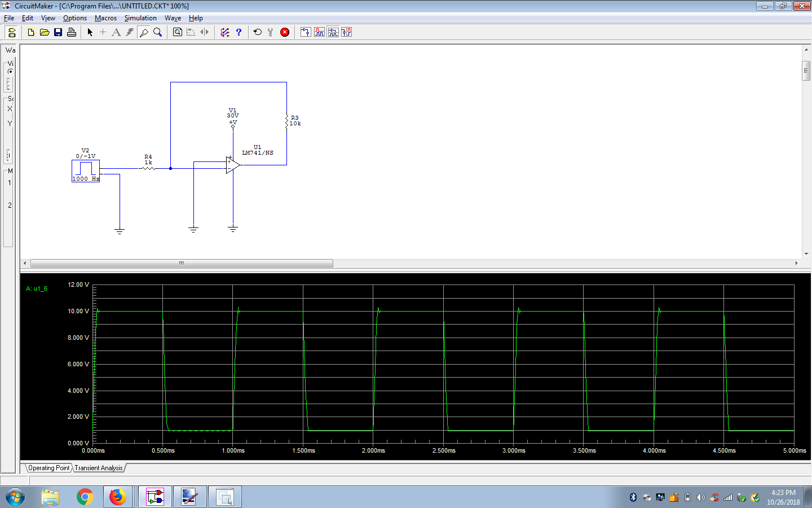Open the Help menu
The height and width of the screenshot is (508, 812).
pos(196,18)
